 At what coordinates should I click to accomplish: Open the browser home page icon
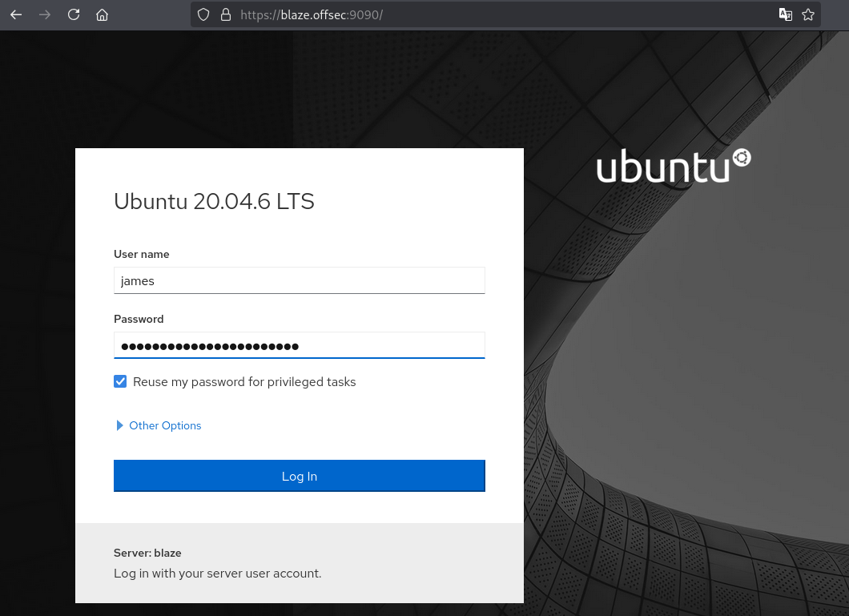pos(103,14)
